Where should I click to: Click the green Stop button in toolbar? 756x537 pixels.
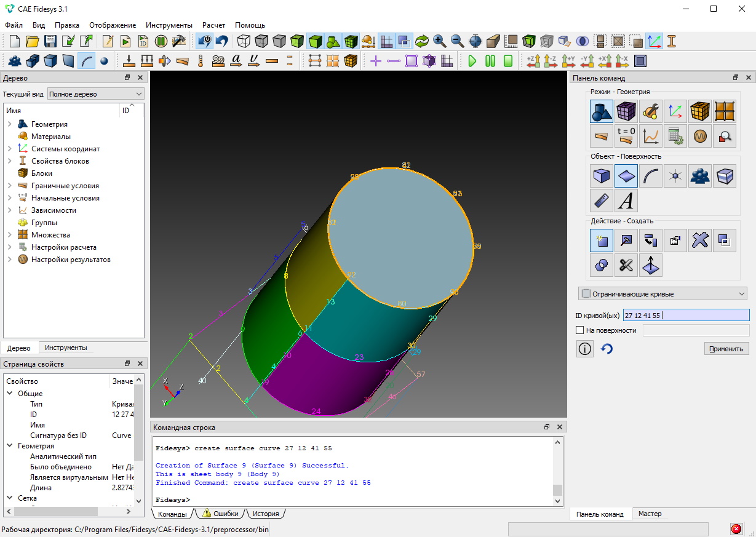(508, 61)
